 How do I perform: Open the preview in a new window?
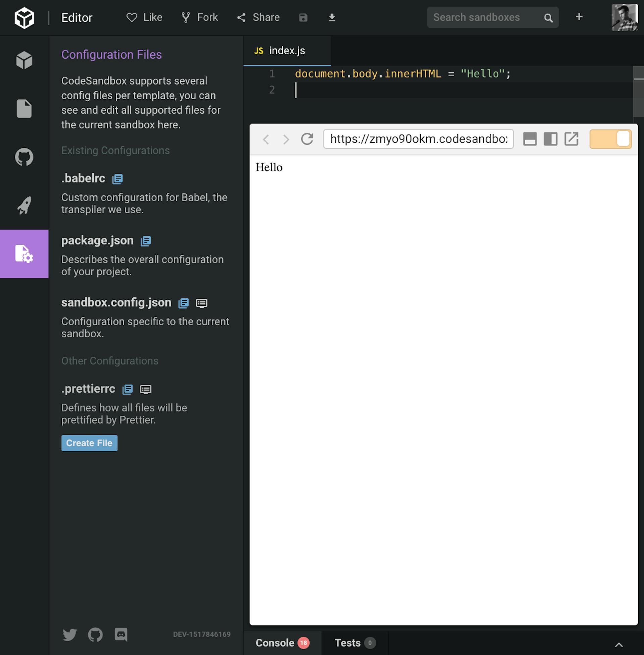[572, 139]
